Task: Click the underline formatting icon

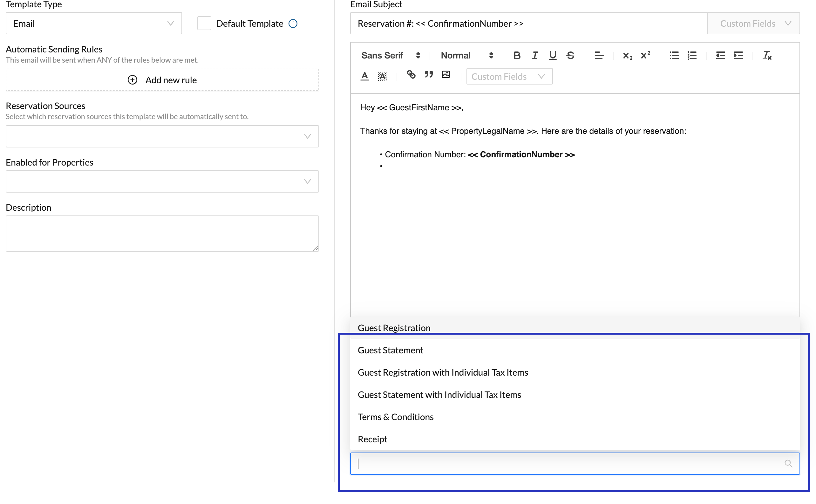Action: [552, 55]
